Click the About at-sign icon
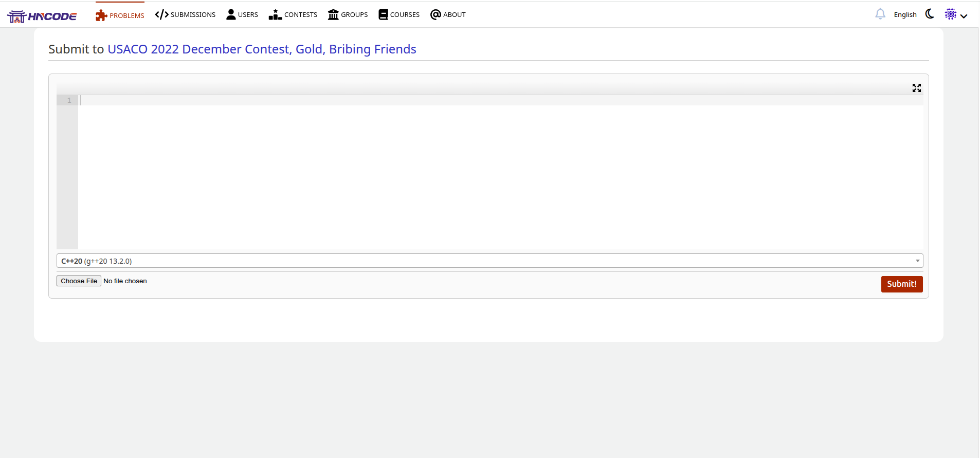 tap(435, 14)
